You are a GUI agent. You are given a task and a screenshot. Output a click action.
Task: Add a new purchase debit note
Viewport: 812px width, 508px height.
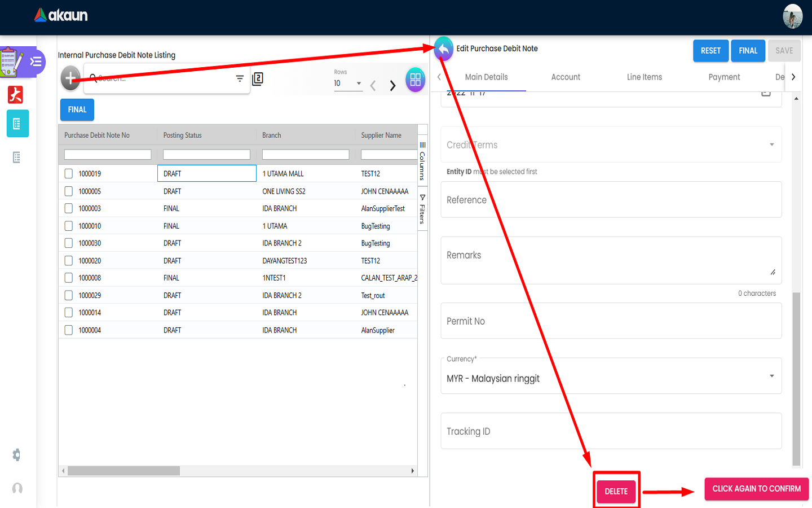click(x=70, y=78)
